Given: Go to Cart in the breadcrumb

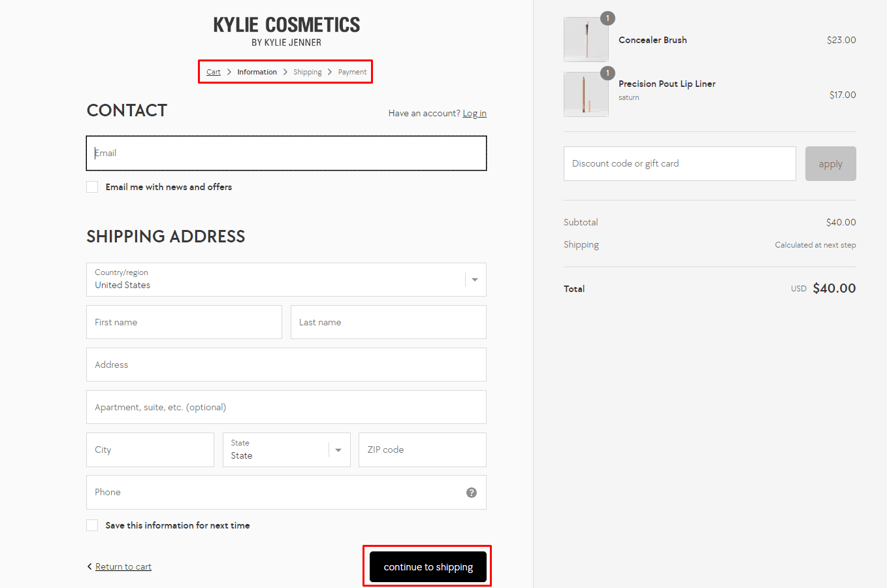Looking at the screenshot, I should click(x=214, y=72).
